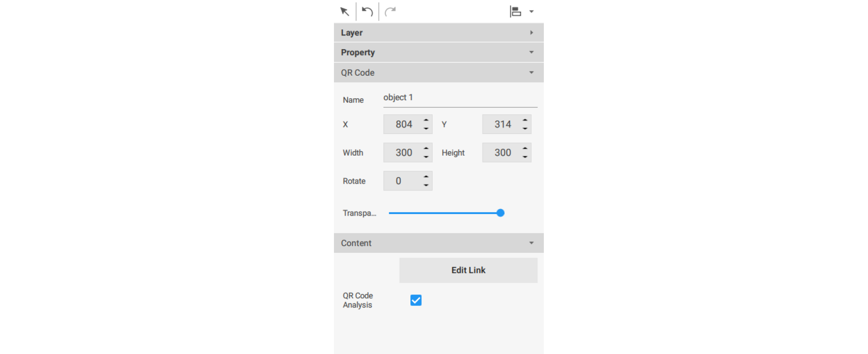Viewport: 868px width, 354px height.
Task: Open the alignment options dropdown arrow
Action: tap(532, 11)
